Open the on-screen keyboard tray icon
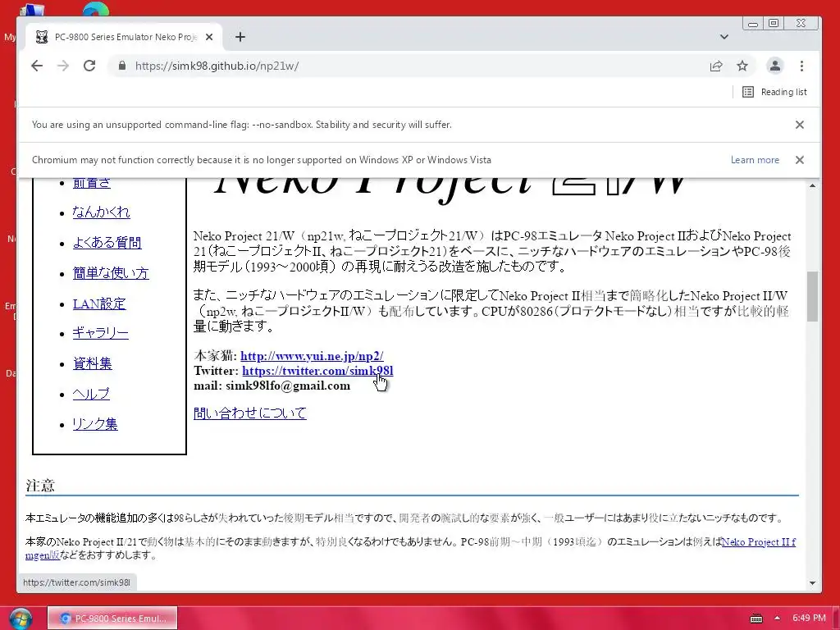The image size is (840, 630). pos(756,619)
